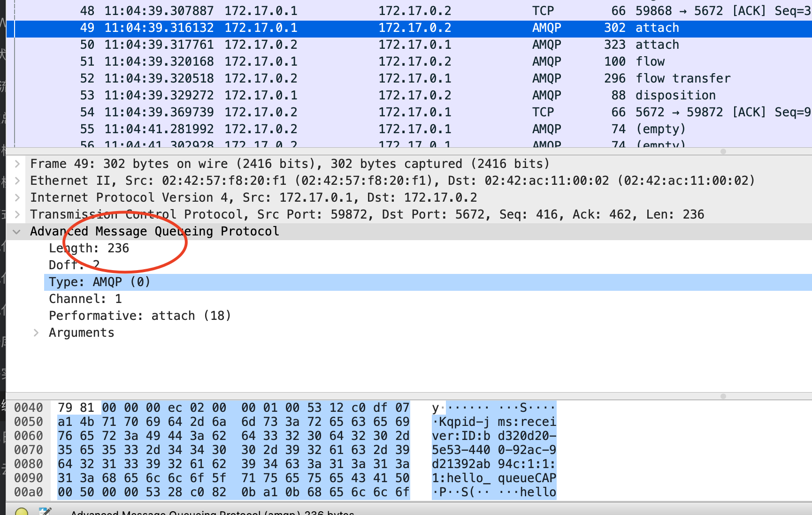
Task: Expand the Arguments subtree
Action: (x=36, y=333)
